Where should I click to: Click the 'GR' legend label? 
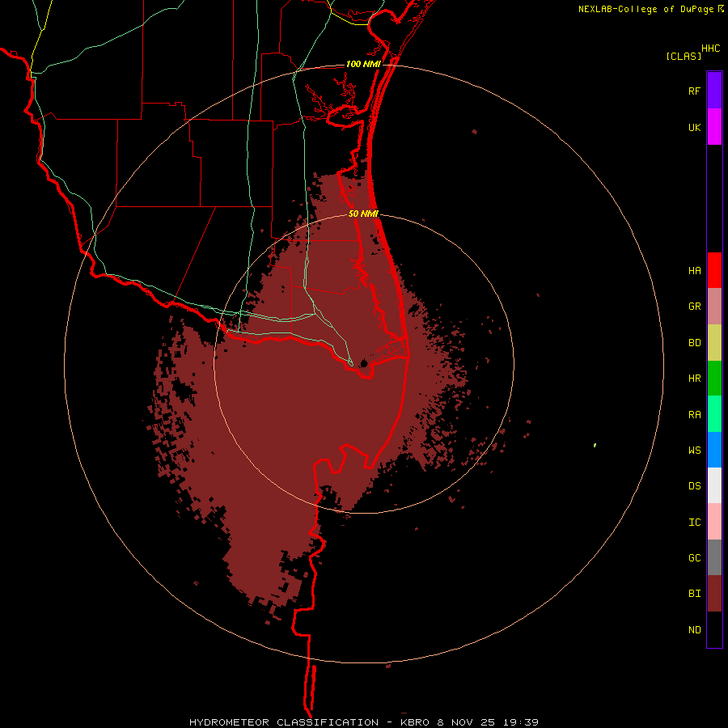[695, 307]
